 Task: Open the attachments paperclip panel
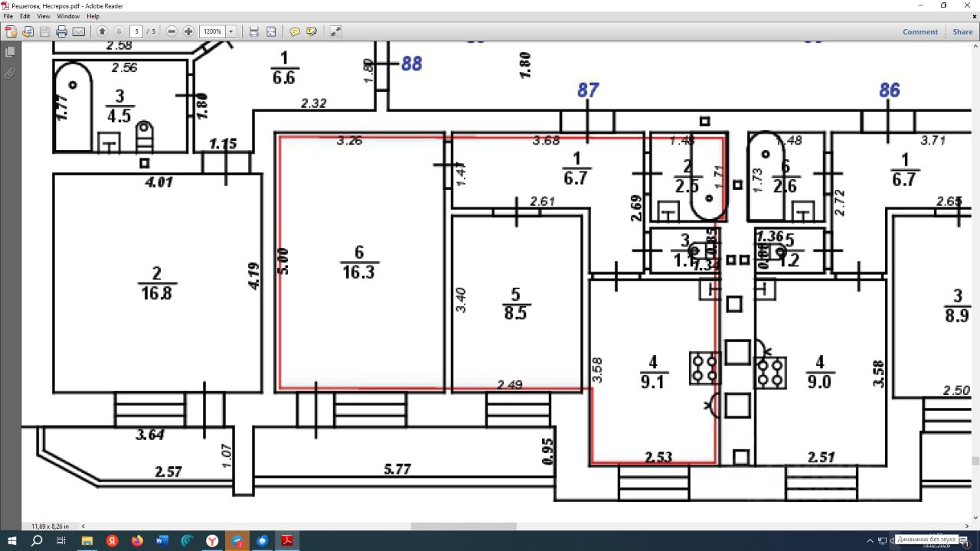point(10,73)
